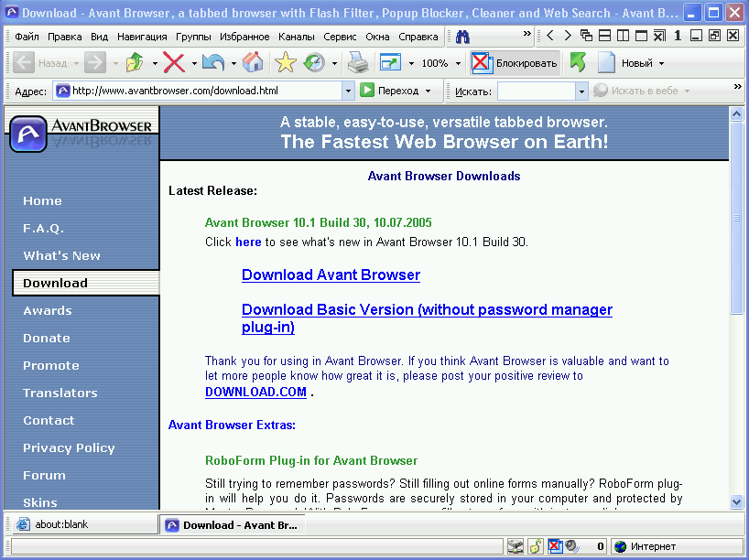Click the network drive status bar icon

tap(516, 546)
